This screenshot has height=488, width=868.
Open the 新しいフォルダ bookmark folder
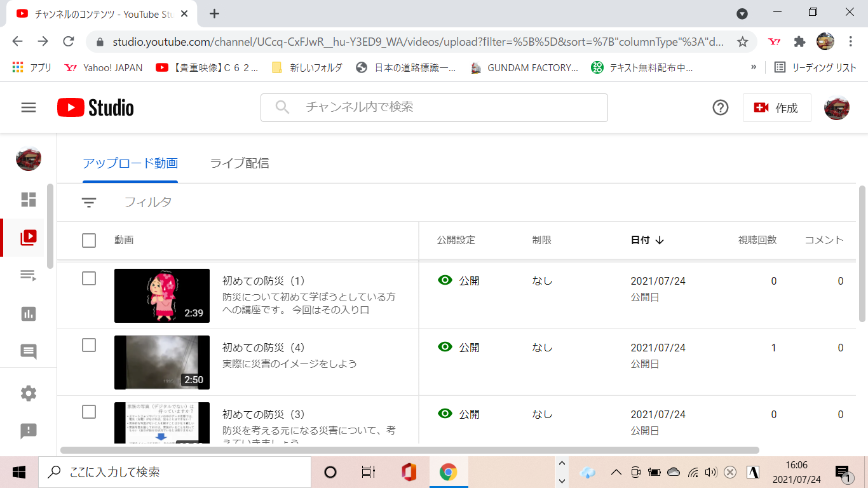[x=307, y=67]
